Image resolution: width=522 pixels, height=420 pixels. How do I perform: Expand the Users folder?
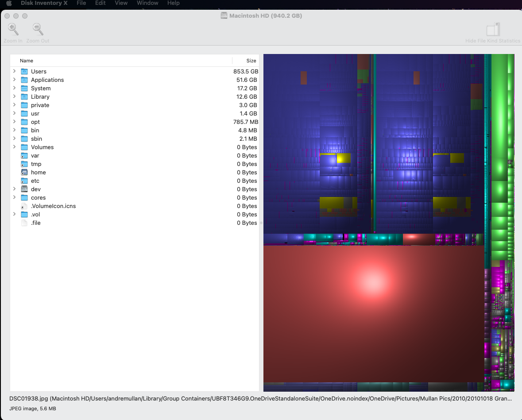pos(14,71)
